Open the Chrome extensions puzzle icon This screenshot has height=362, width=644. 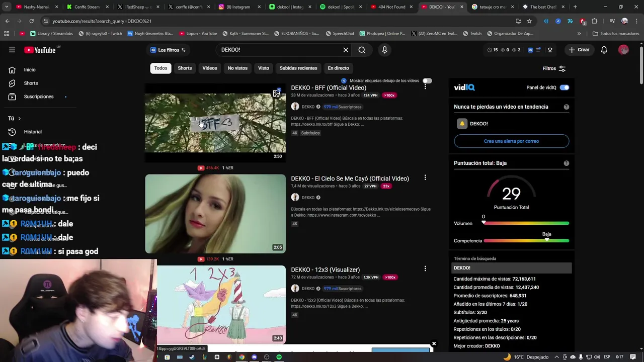click(x=595, y=21)
